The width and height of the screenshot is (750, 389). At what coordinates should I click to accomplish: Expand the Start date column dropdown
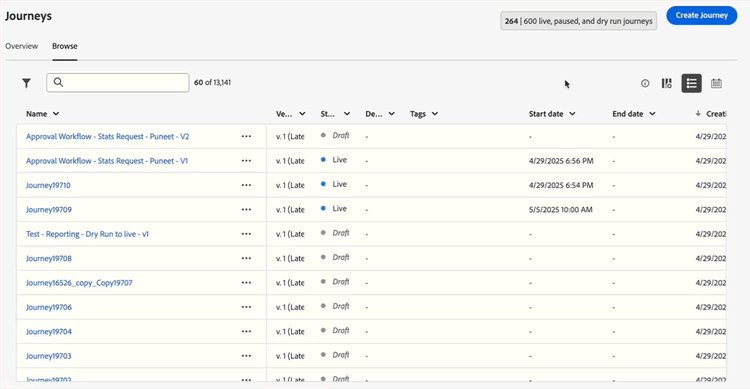[572, 114]
